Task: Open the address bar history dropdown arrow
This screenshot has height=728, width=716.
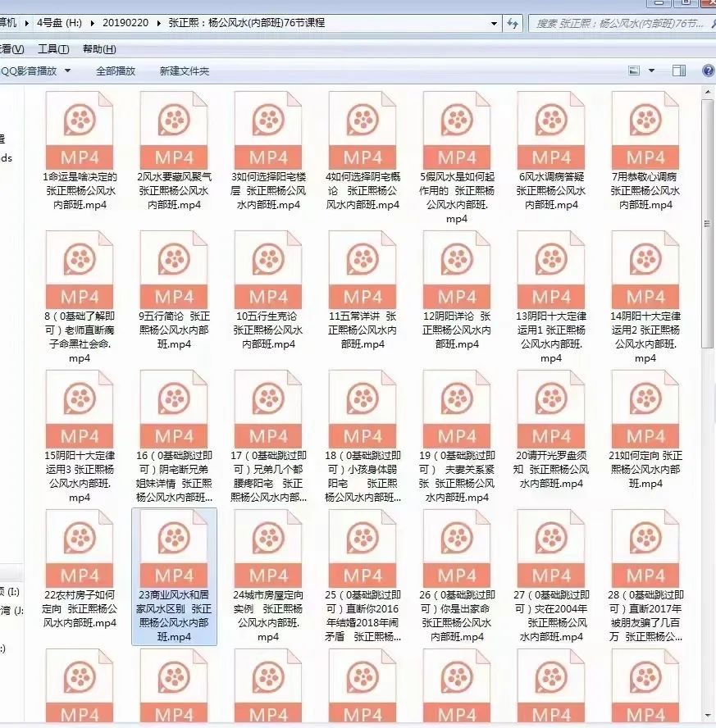Action: coord(494,24)
